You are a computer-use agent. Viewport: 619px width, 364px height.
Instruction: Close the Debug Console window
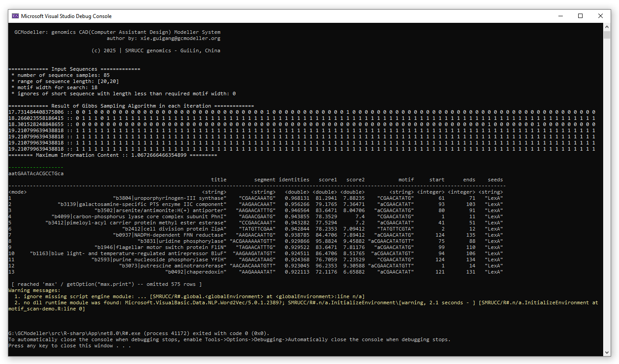coord(601,16)
